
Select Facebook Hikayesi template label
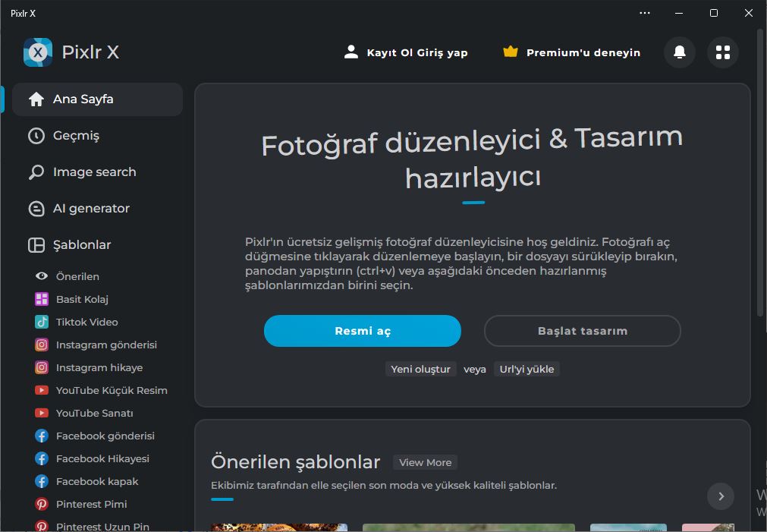pos(102,458)
